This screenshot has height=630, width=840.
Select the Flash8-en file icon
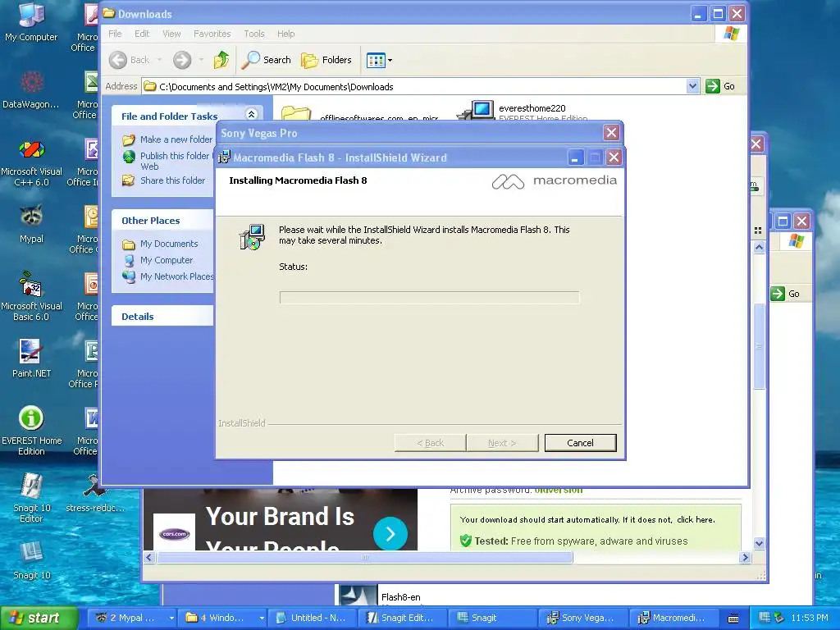[358, 596]
